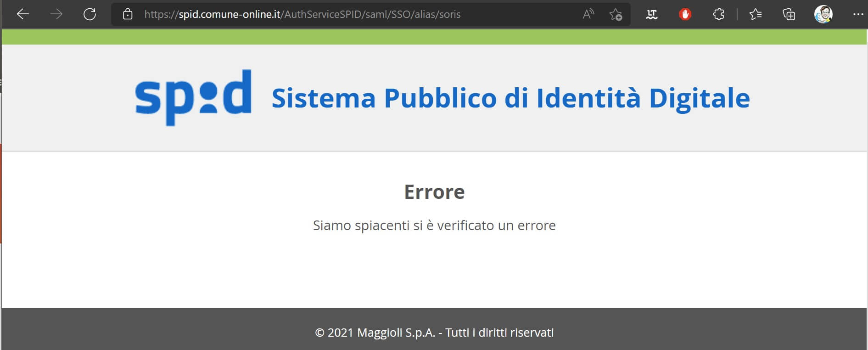The height and width of the screenshot is (350, 868).
Task: Click the Sistema Pubblico di Identità Digitale title
Action: click(510, 98)
